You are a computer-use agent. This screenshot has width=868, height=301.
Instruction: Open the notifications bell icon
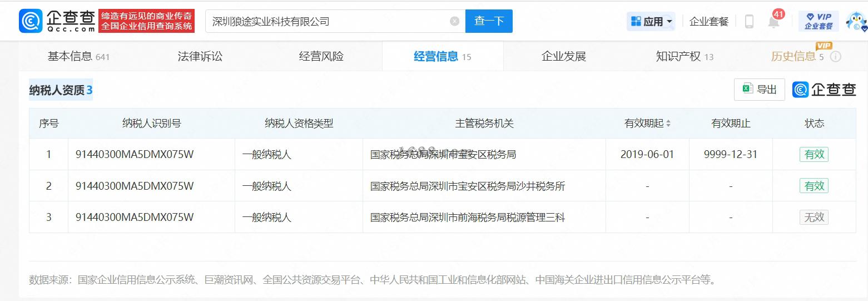(773, 22)
